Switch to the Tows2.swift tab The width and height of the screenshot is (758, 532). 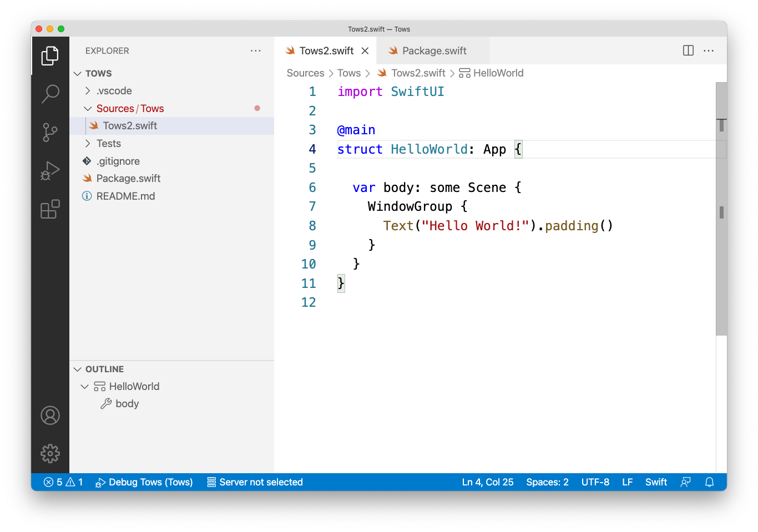[x=326, y=50]
